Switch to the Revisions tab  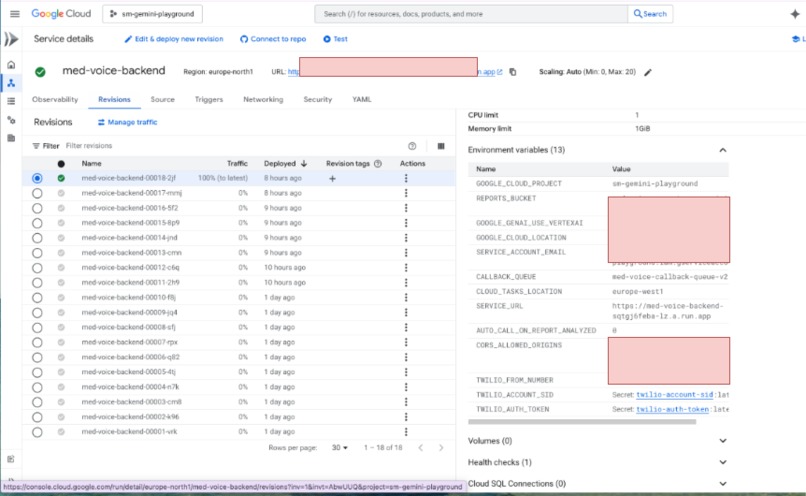pos(114,99)
